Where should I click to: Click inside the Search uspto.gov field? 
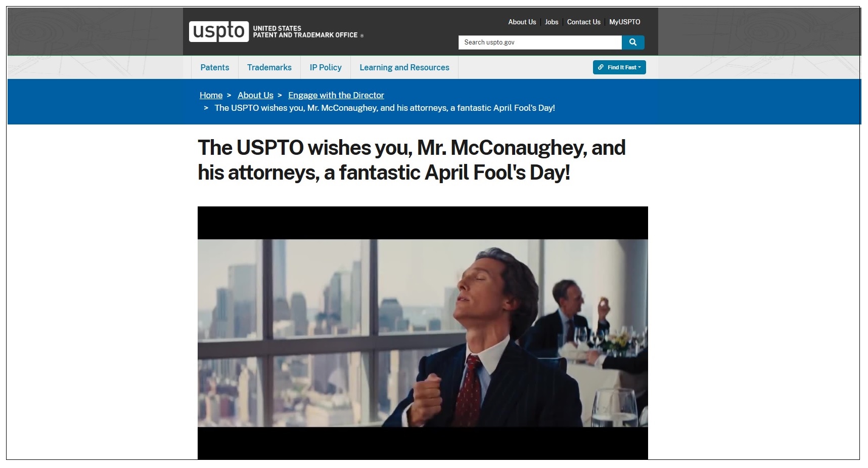(x=540, y=42)
